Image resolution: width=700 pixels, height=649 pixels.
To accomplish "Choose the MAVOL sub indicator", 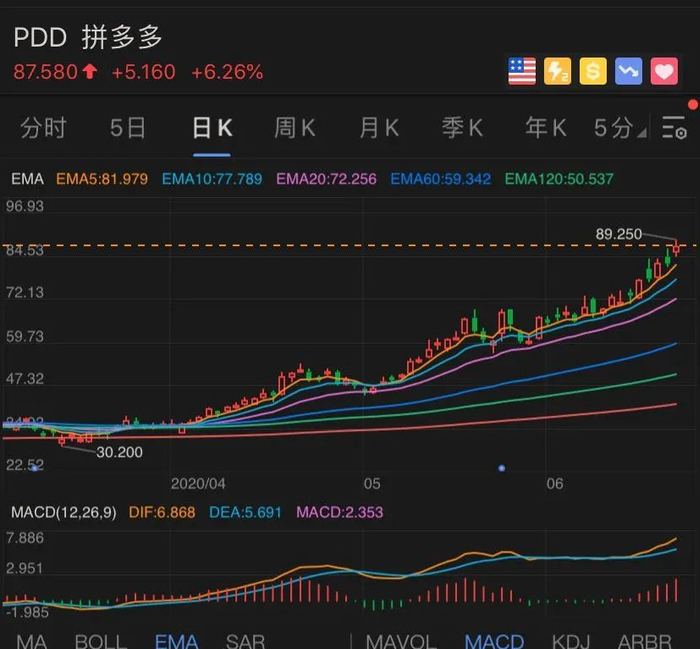I will pos(401,642).
